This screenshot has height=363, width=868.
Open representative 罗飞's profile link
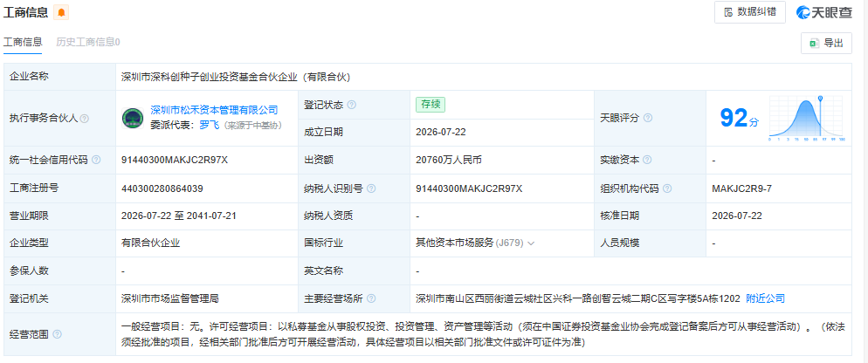pos(208,126)
